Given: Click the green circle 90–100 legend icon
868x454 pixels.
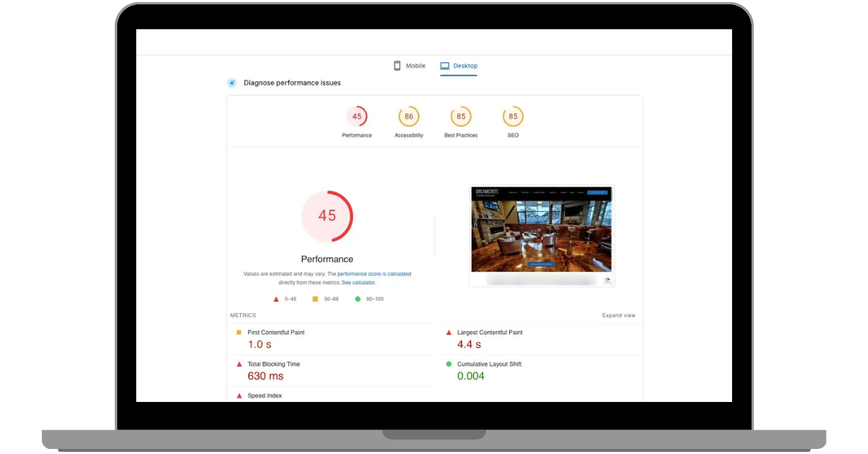Looking at the screenshot, I should 357,299.
